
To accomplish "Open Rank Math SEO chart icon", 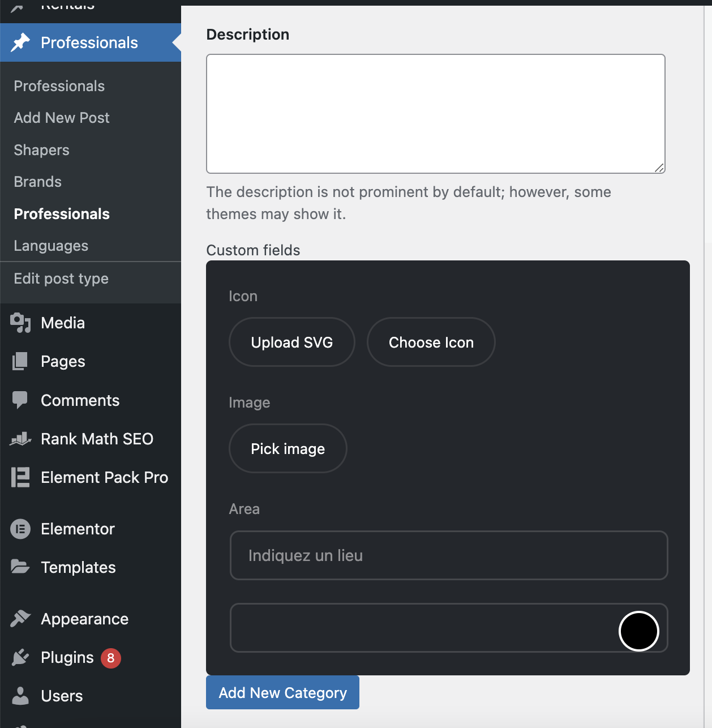I will pos(20,439).
